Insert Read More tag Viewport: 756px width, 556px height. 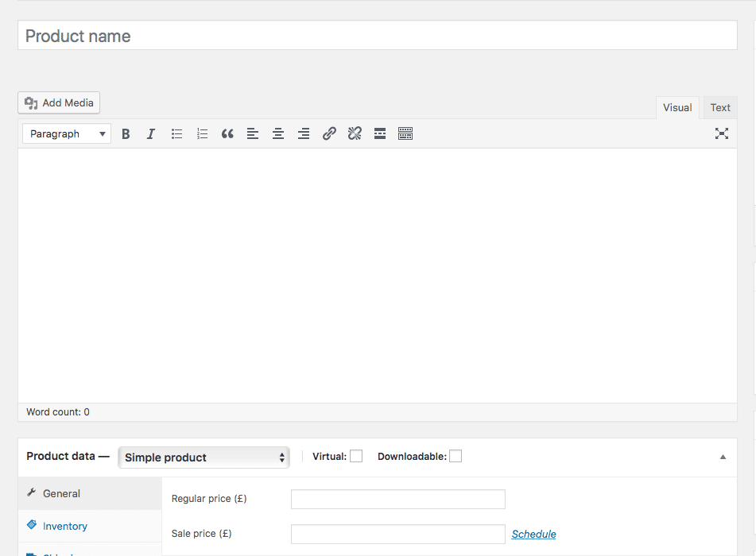[380, 134]
